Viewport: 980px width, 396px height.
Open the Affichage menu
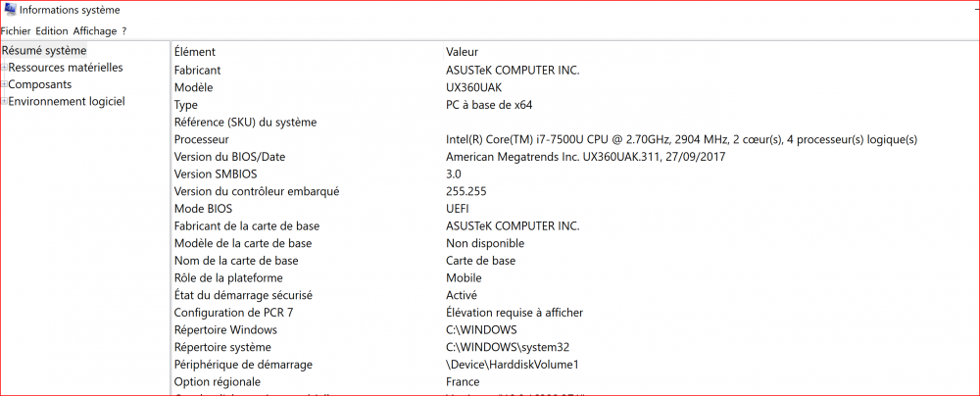pos(94,31)
